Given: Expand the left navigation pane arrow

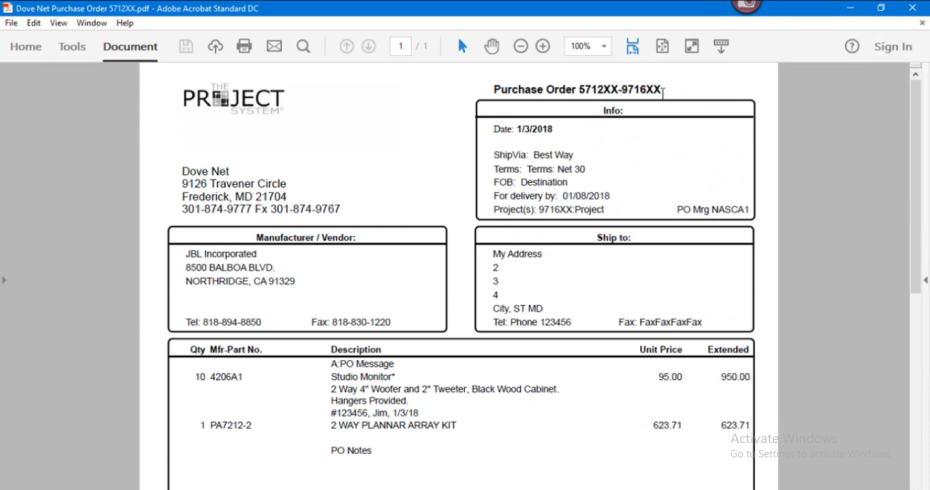Looking at the screenshot, I should tap(4, 280).
